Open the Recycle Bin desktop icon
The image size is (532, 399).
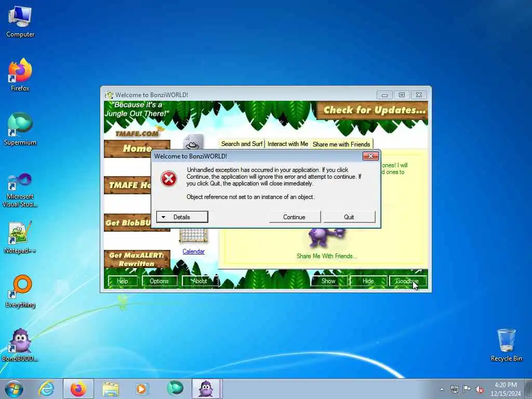pyautogui.click(x=506, y=345)
